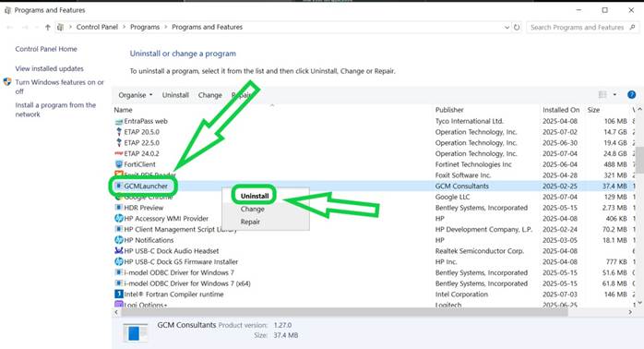Image resolution: width=644 pixels, height=349 pixels.
Task: Open View installed updates link
Action: coord(49,68)
